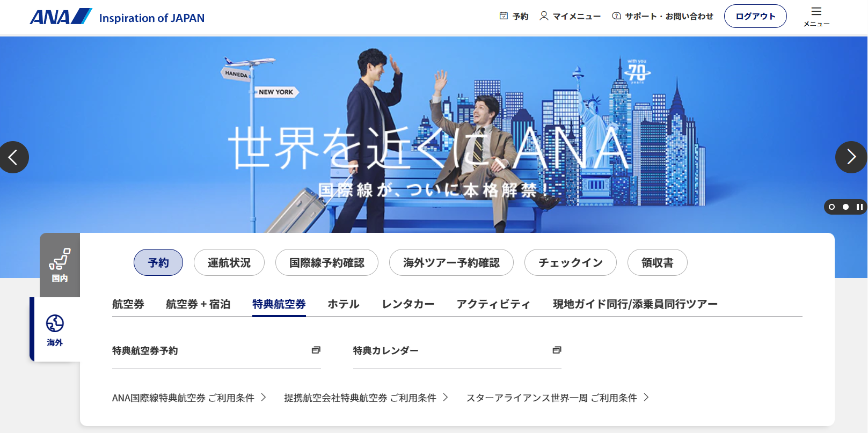Click the ログアウト button
Screen dimensions: 868x433
[755, 16]
